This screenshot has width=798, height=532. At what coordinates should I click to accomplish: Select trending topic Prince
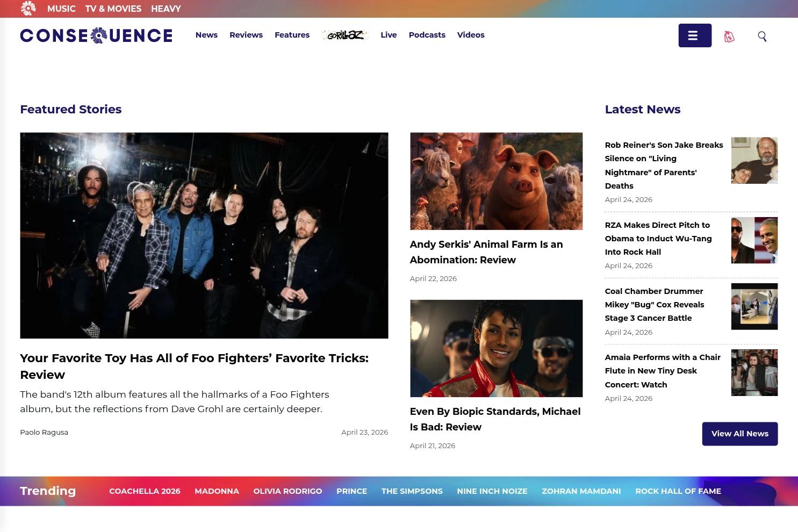(351, 491)
